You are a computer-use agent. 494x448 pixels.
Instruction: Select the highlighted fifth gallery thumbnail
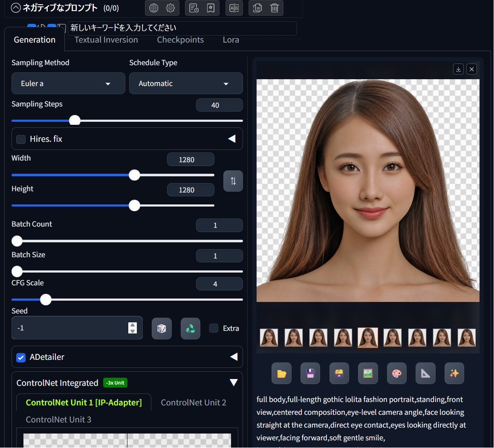tap(368, 338)
